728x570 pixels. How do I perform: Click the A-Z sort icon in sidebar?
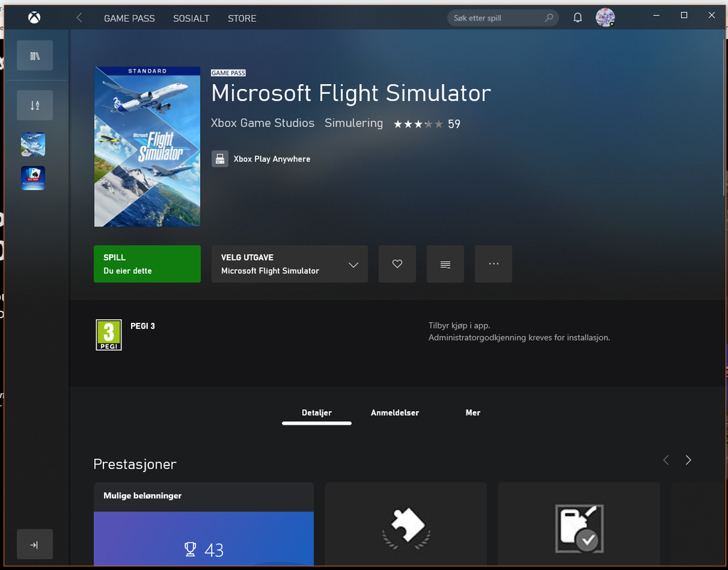coord(35,105)
